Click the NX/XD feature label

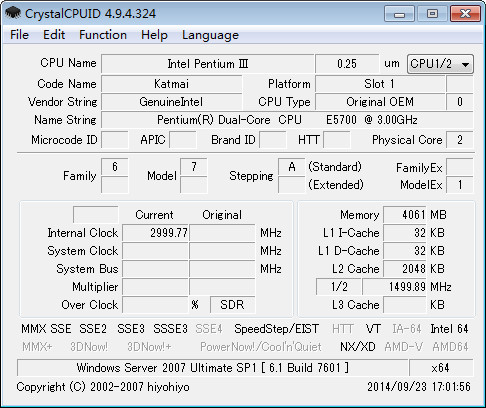coord(358,347)
